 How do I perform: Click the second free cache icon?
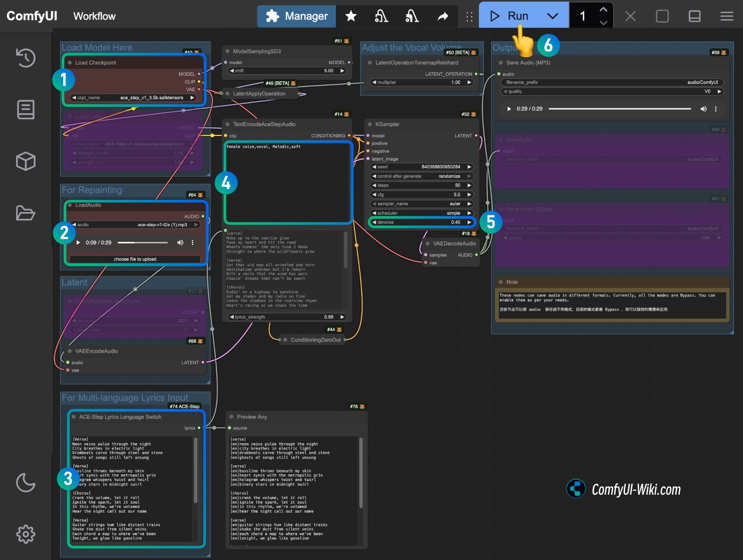(x=412, y=16)
